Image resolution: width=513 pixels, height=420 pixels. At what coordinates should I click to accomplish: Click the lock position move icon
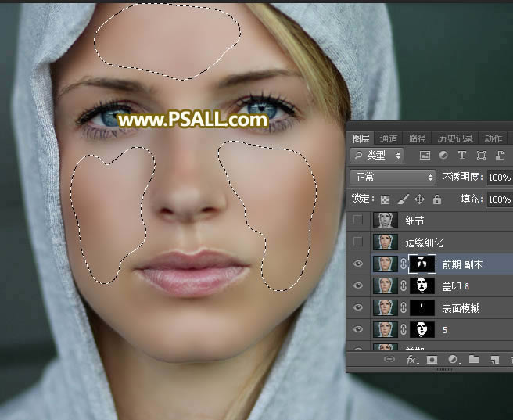point(419,199)
